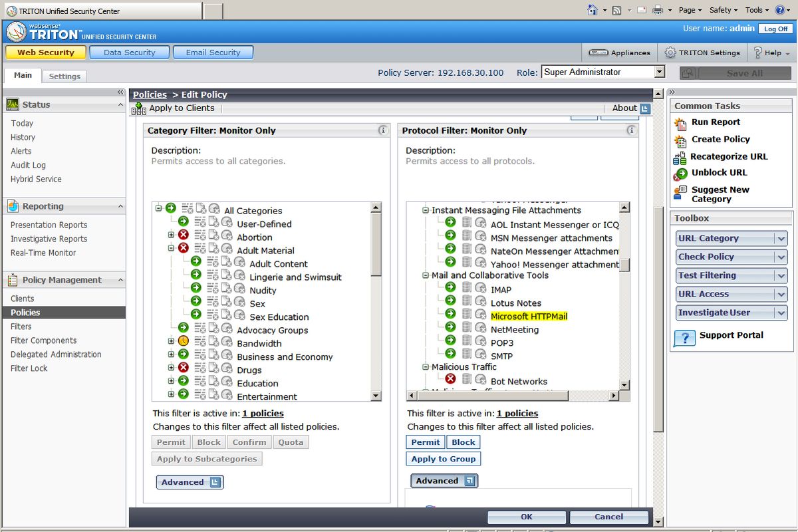This screenshot has width=798, height=532.
Task: Click the Apply to Clients icon
Action: pos(138,108)
